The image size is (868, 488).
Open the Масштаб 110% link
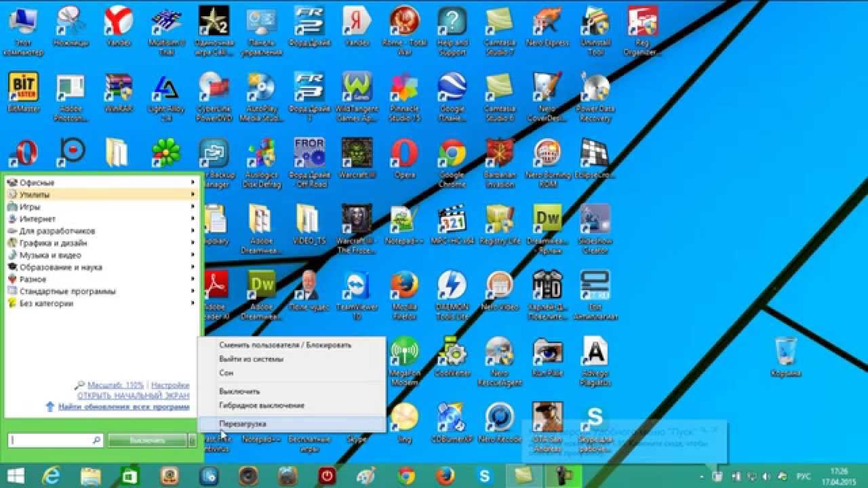(115, 385)
